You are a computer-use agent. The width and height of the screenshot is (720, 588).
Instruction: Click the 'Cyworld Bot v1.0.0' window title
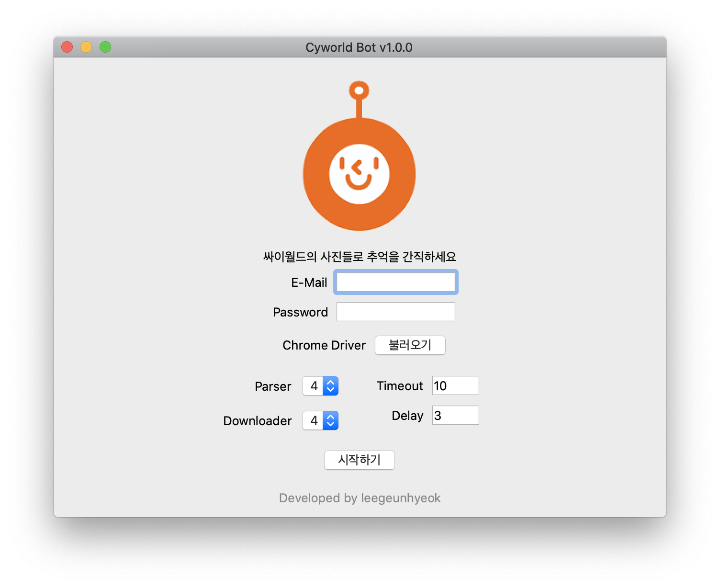tap(359, 47)
